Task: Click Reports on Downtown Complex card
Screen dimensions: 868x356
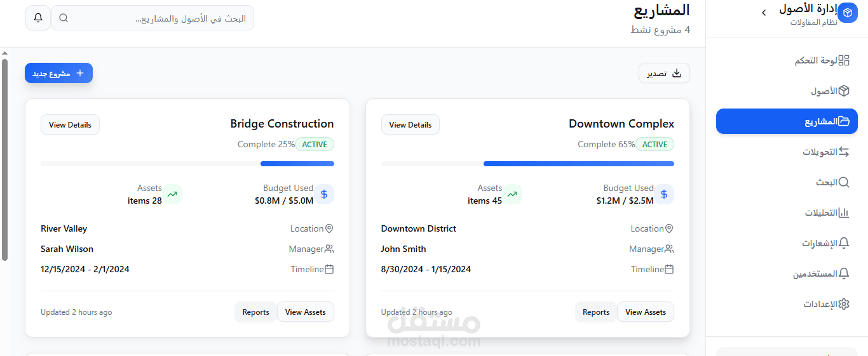Action: coord(596,312)
